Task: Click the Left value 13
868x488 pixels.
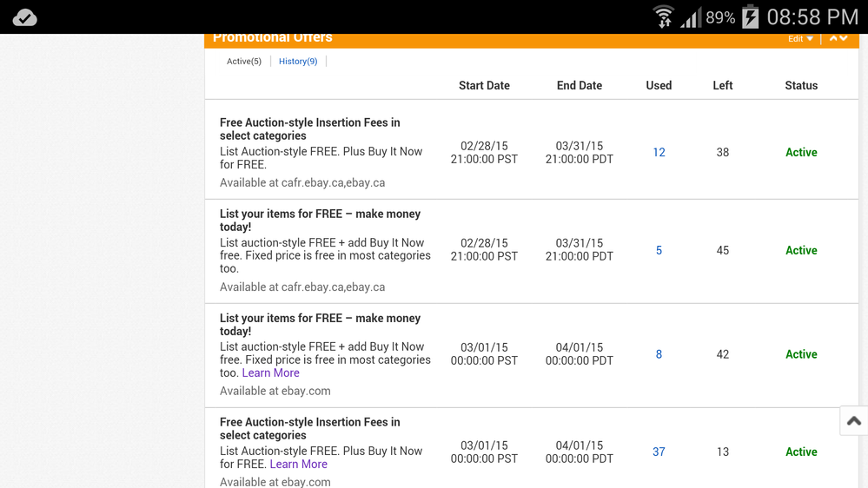Action: 722,452
